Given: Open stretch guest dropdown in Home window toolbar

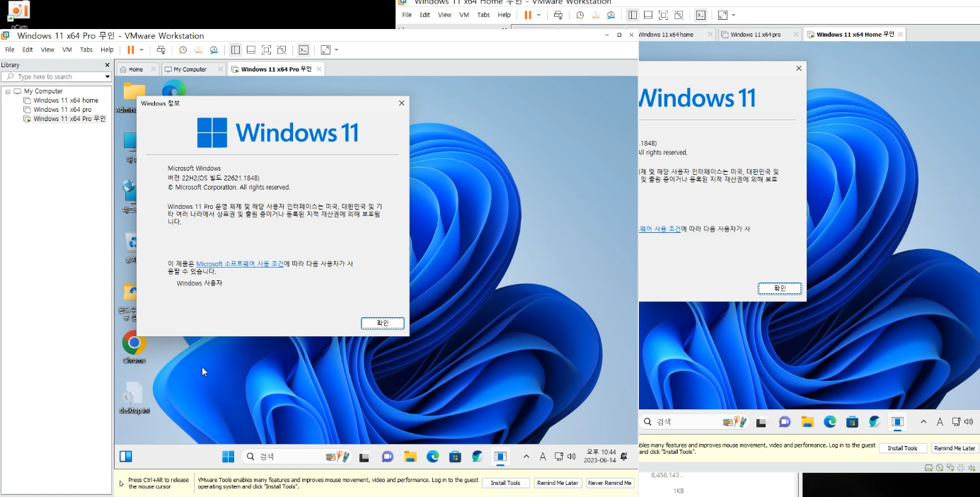Looking at the screenshot, I should [x=733, y=15].
